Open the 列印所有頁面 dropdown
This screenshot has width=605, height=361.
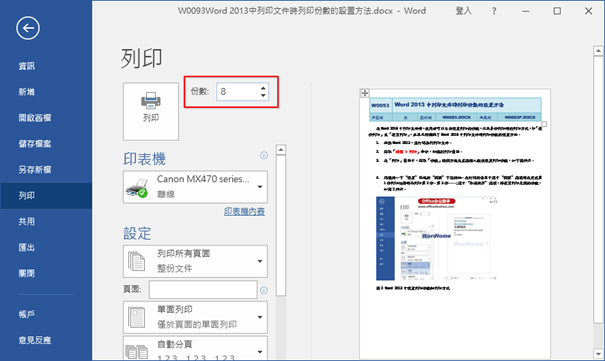click(195, 261)
